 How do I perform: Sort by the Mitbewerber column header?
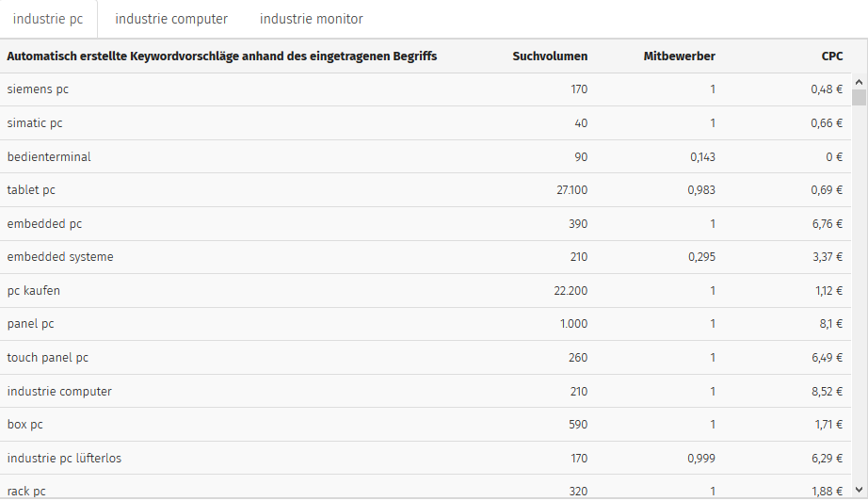pos(679,57)
